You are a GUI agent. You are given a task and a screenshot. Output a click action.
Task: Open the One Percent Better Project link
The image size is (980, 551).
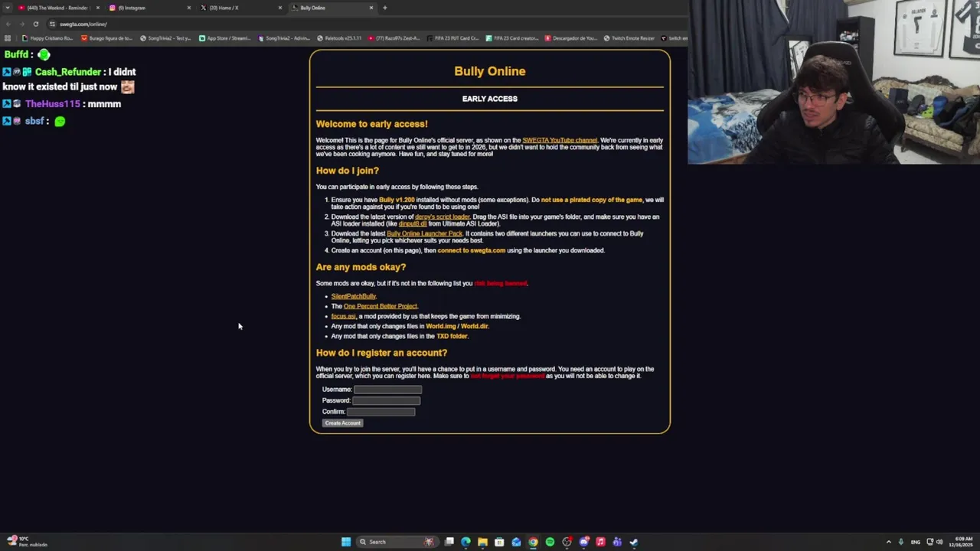[x=381, y=306]
